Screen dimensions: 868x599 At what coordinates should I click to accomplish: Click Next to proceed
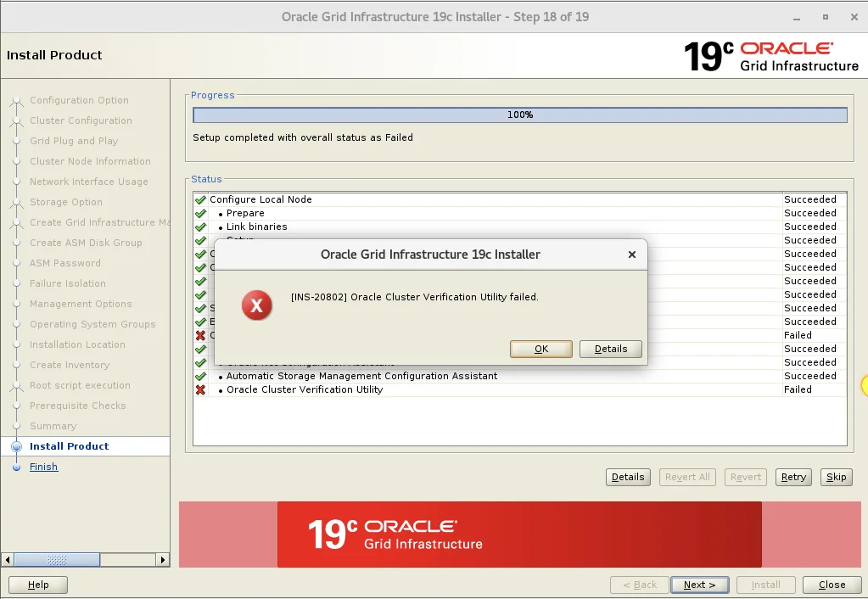tap(700, 585)
